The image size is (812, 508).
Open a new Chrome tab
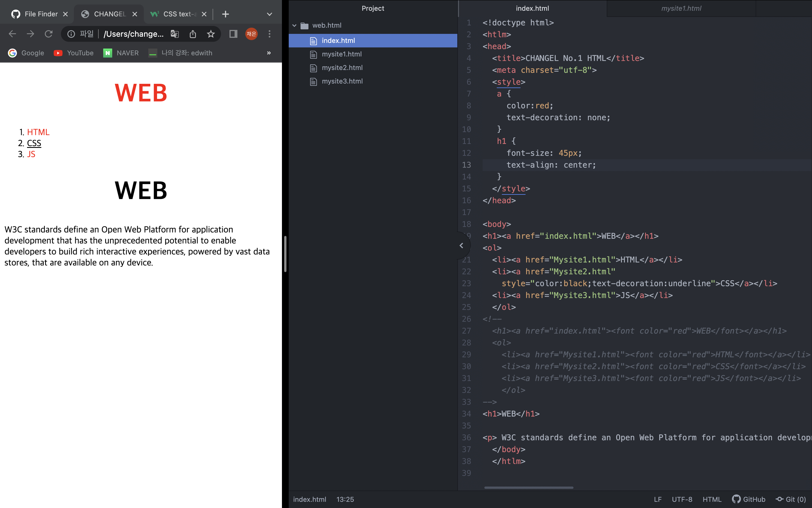tap(226, 14)
